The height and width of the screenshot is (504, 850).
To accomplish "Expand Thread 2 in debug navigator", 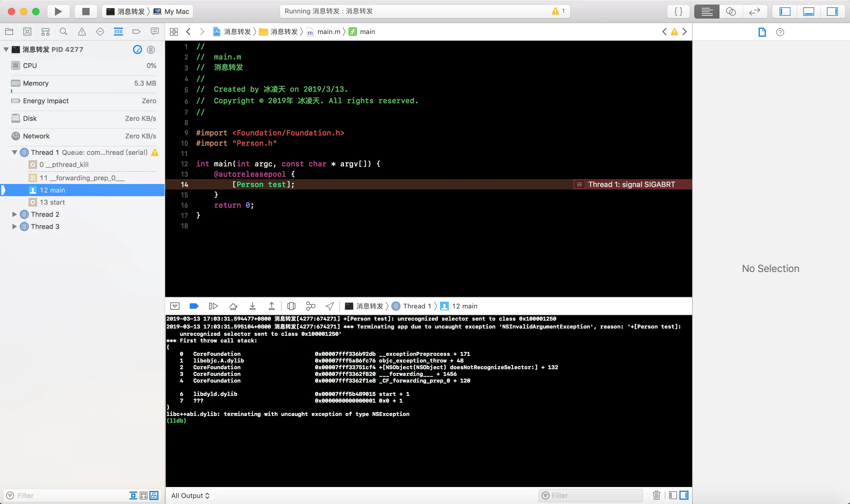I will point(15,214).
